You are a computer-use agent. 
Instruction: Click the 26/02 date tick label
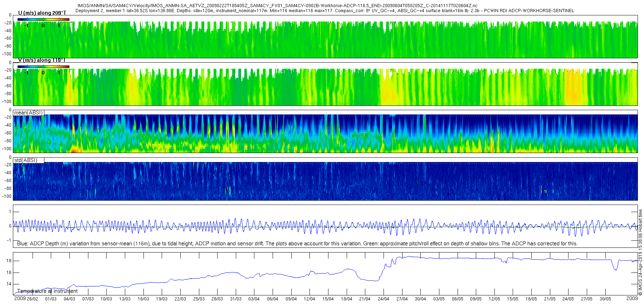(32, 299)
